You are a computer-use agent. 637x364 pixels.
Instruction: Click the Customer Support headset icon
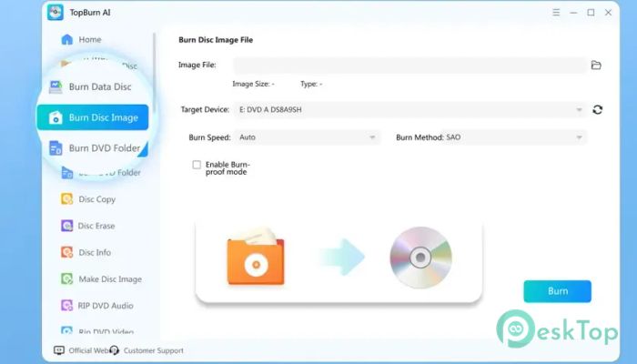115,350
